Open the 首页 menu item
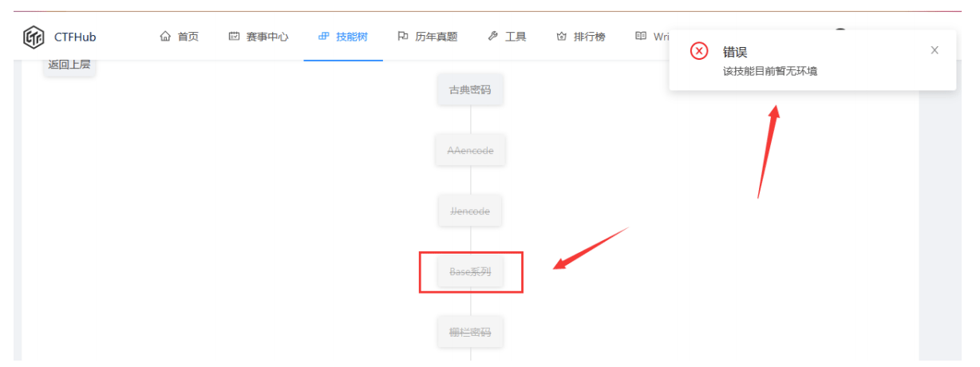 179,37
